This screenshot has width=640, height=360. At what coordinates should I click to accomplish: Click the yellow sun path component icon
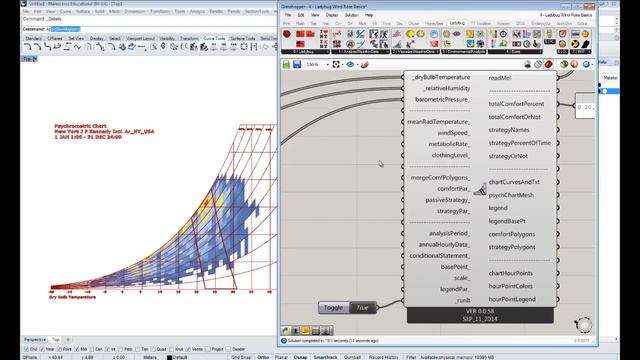(410, 34)
